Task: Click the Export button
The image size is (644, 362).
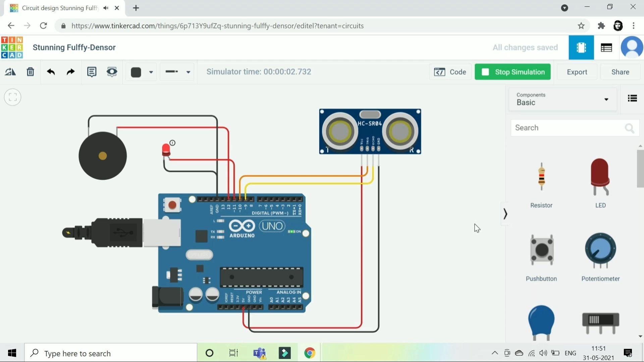Action: point(577,72)
